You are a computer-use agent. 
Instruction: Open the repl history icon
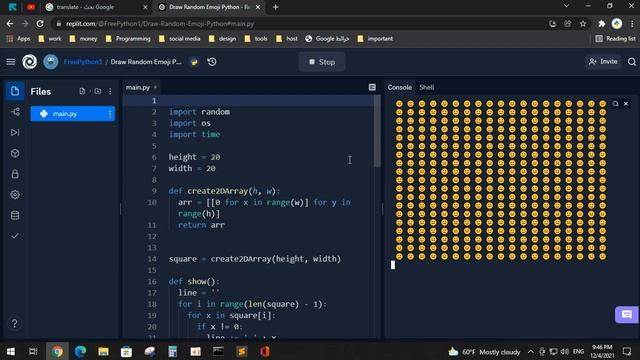tap(211, 62)
